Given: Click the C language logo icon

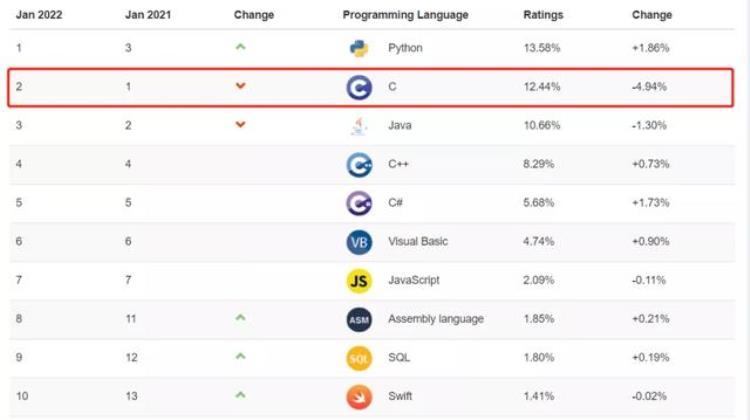Looking at the screenshot, I should tap(359, 87).
